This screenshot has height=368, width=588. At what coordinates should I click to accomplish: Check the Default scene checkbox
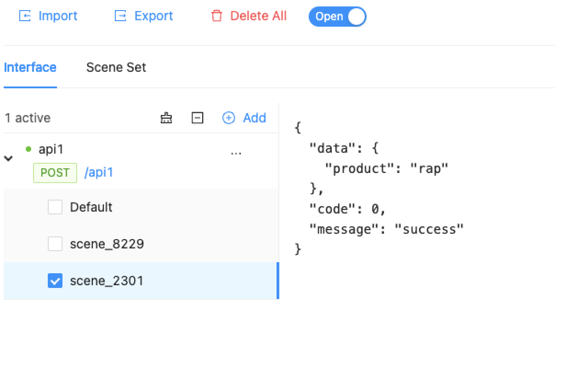point(55,207)
